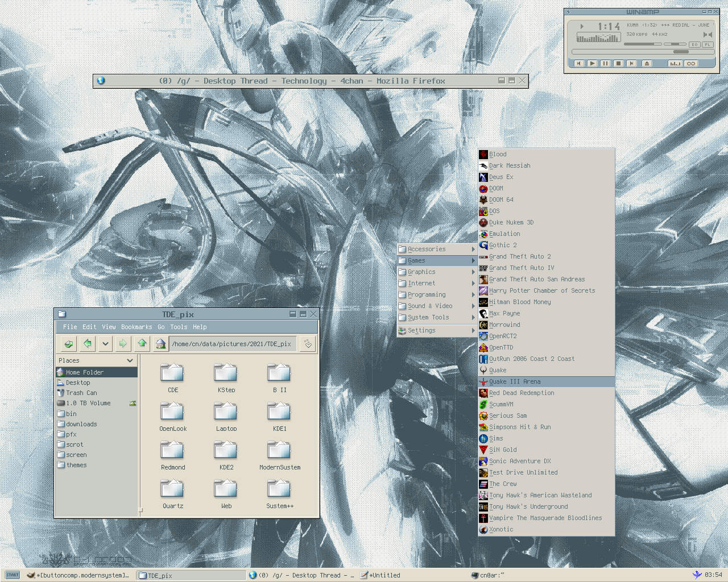
Task: Pause the track in Winamp
Action: click(605, 64)
